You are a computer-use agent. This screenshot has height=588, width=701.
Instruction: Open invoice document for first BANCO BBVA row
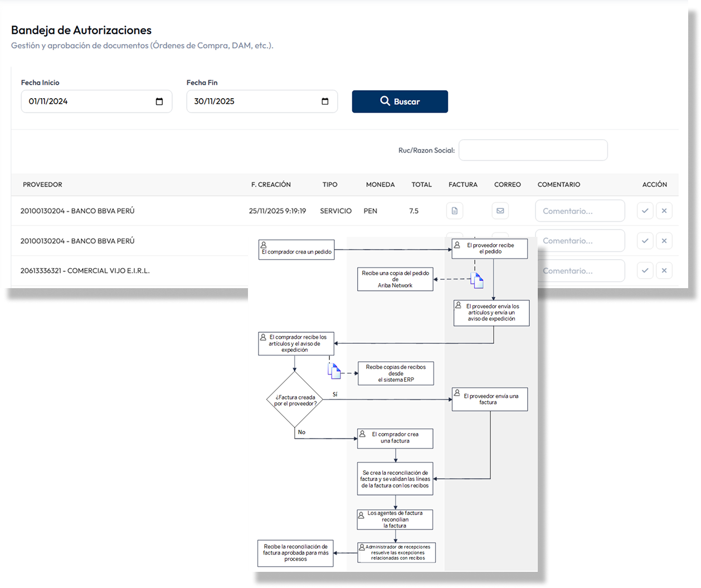pyautogui.click(x=454, y=211)
